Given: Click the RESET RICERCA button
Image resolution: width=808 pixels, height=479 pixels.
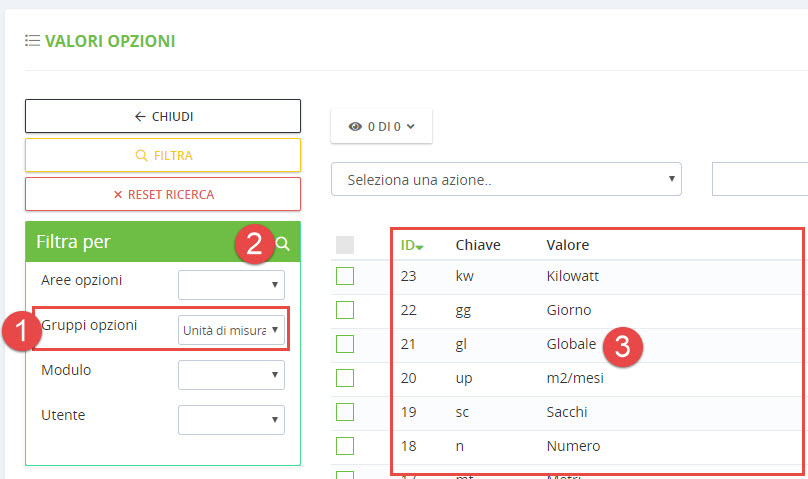Looking at the screenshot, I should point(162,194).
